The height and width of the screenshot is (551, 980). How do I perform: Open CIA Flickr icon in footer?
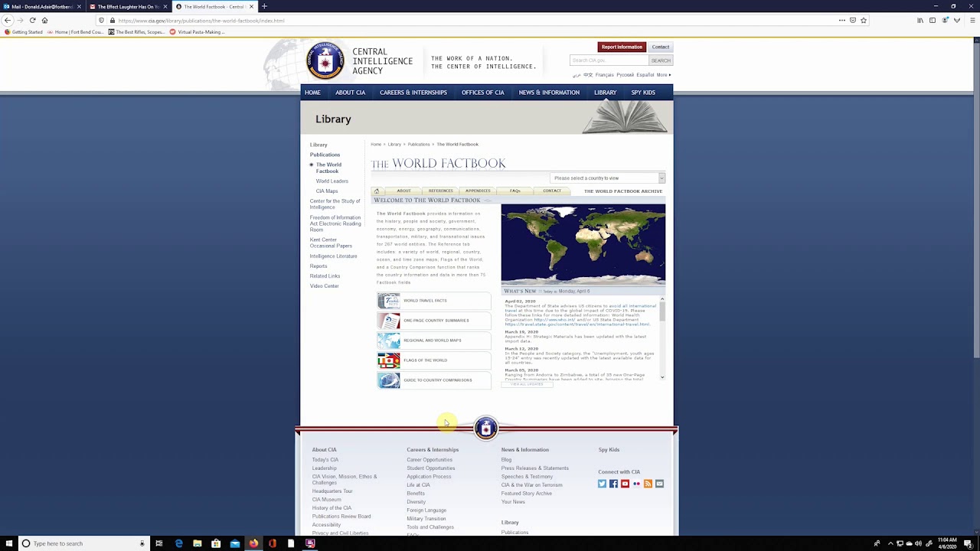coord(636,484)
